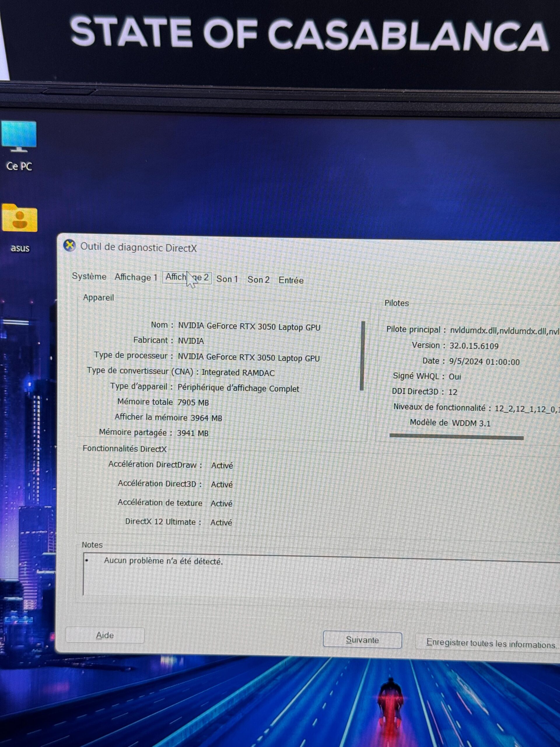Click Périphérique d'affichage Complet text
Image resolution: width=560 pixels, height=747 pixels.
click(x=238, y=388)
